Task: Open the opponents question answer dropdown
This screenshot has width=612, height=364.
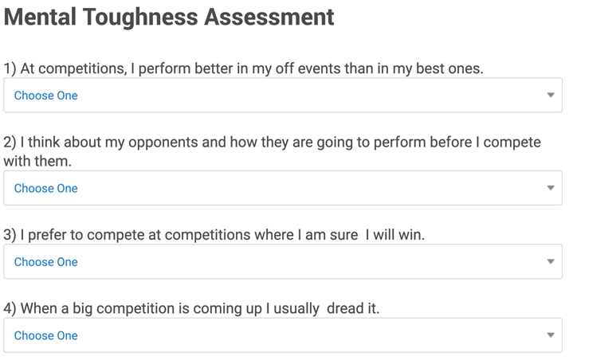Action: 283,188
